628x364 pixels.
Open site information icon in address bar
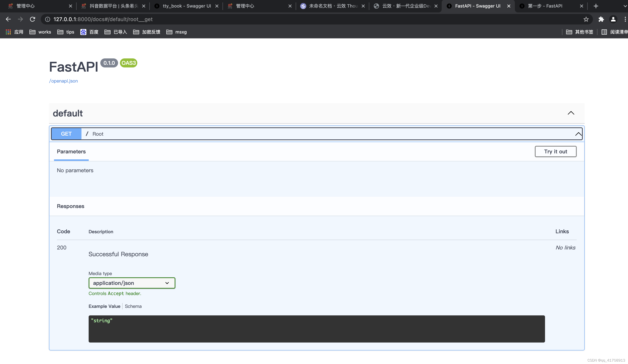[x=48, y=19]
